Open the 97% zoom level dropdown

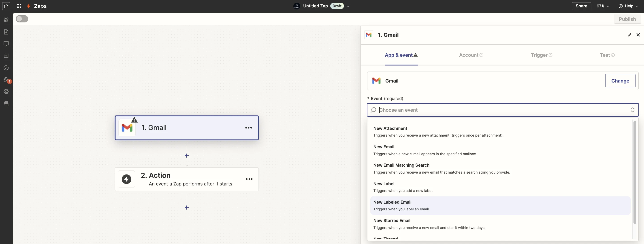click(603, 6)
